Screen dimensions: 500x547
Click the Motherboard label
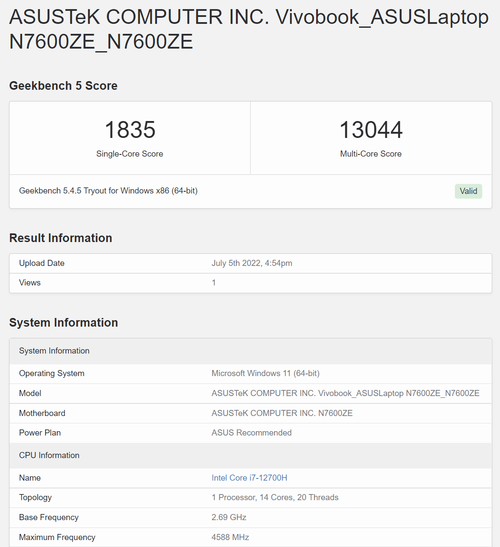(x=42, y=413)
